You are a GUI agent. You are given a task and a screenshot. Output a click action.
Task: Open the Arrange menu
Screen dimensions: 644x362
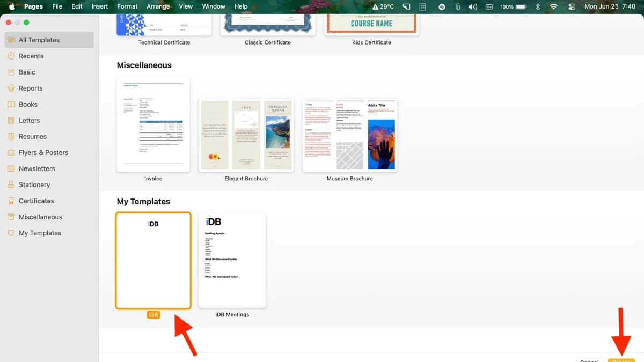[x=158, y=6]
